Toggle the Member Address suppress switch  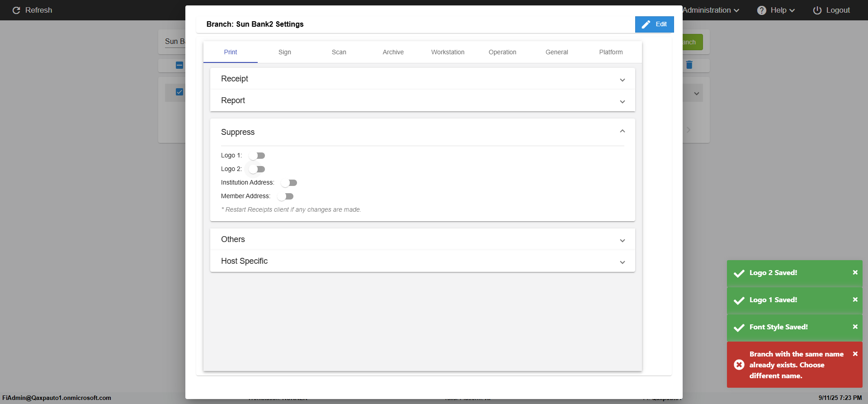(x=285, y=196)
